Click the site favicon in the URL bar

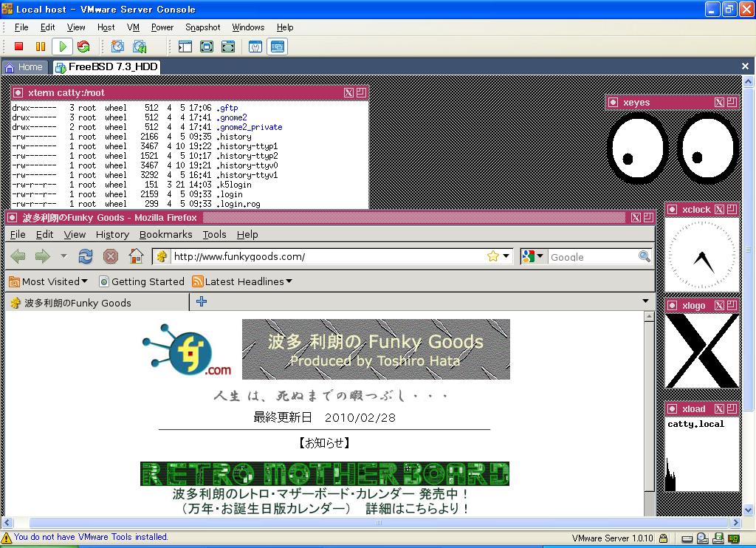coord(162,256)
